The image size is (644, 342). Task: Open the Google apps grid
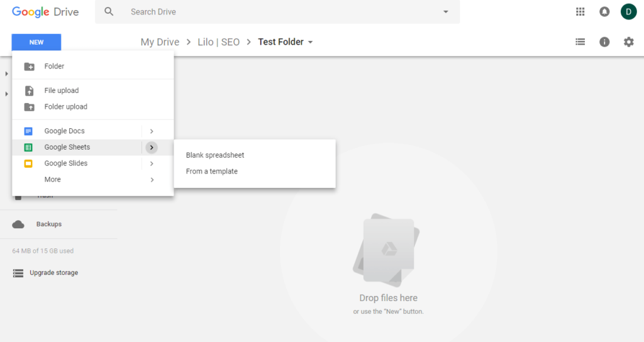point(580,12)
